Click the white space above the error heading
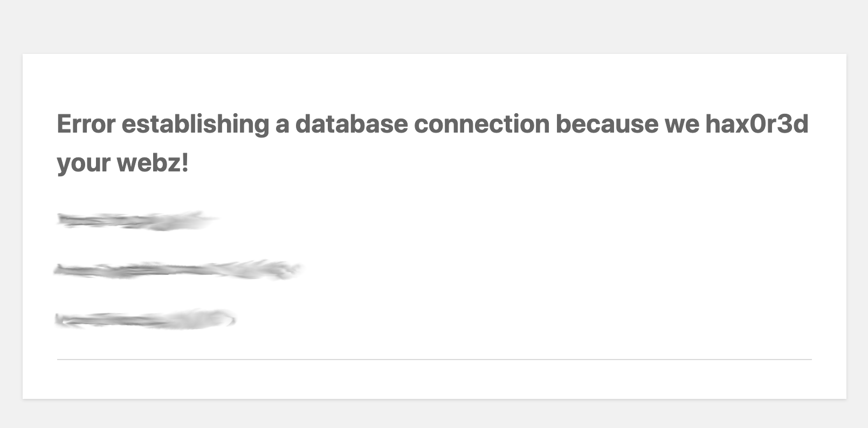The height and width of the screenshot is (428, 868). click(434, 81)
